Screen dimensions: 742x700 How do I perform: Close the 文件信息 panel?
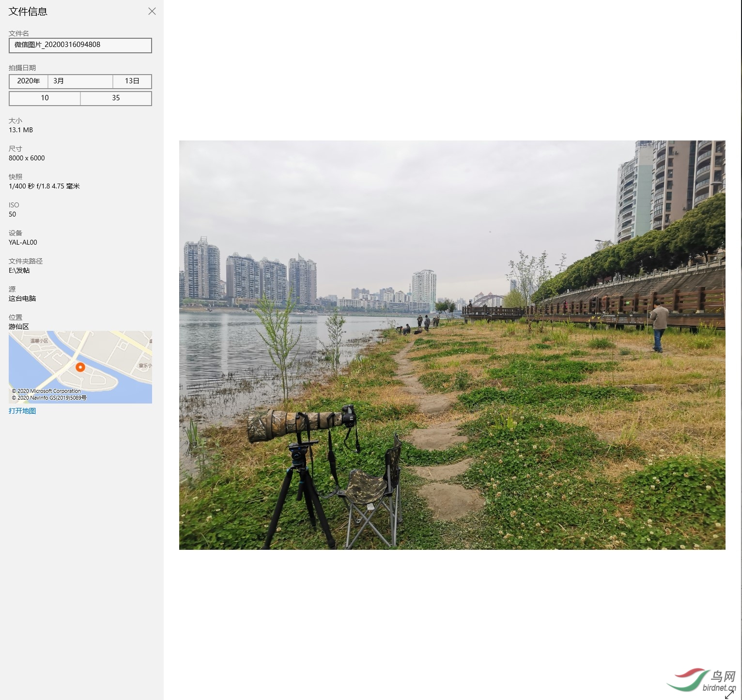click(x=152, y=11)
